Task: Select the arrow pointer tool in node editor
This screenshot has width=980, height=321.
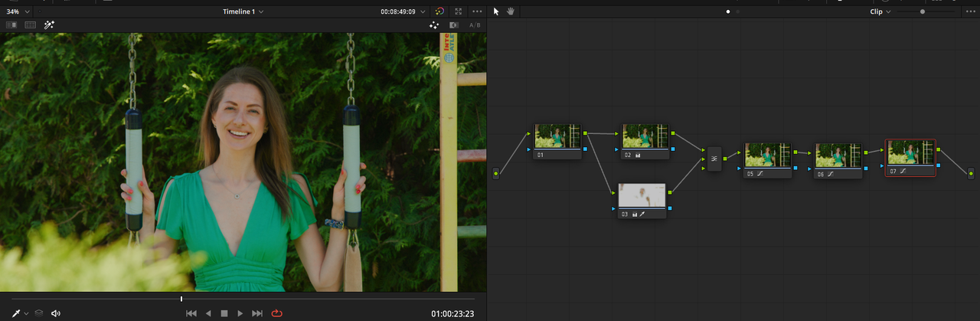Action: pos(496,11)
